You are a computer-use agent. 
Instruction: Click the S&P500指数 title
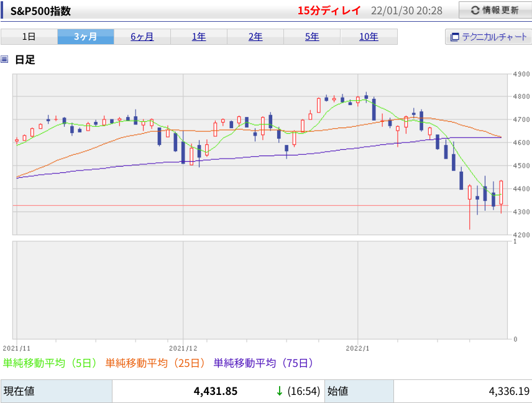[x=40, y=11]
